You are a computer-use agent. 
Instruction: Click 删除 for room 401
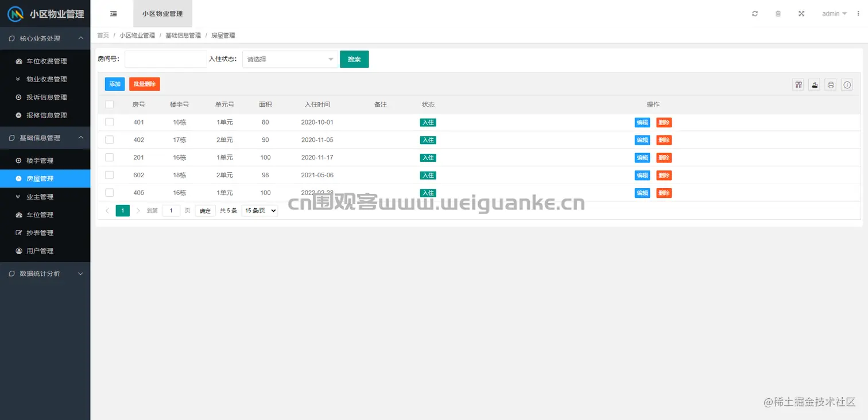[664, 122]
